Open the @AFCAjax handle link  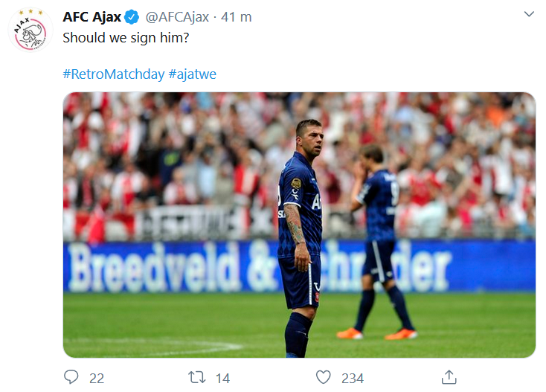click(x=179, y=17)
